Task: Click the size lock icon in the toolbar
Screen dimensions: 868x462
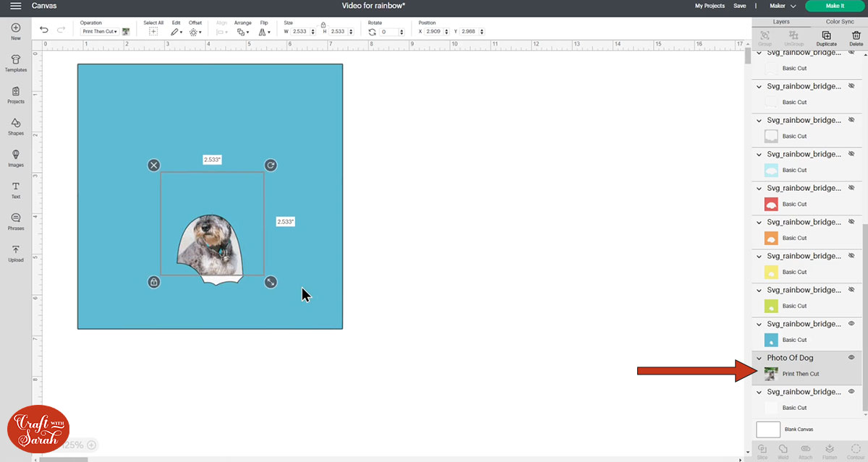Action: (323, 25)
